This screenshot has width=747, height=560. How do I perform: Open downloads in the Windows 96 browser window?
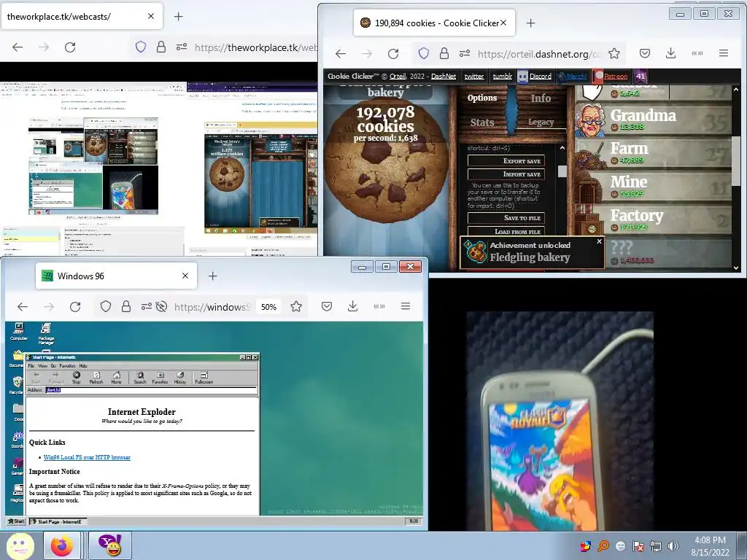[x=352, y=306]
